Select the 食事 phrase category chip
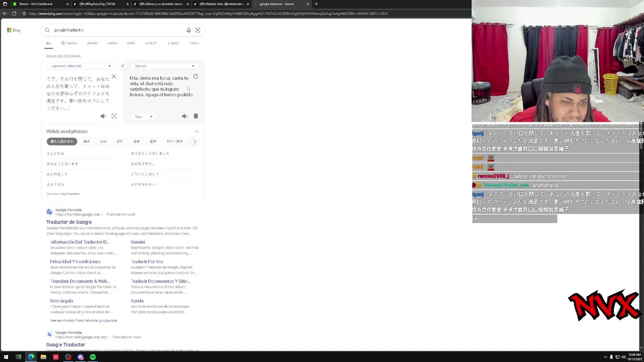The image size is (644, 362). pyautogui.click(x=136, y=141)
